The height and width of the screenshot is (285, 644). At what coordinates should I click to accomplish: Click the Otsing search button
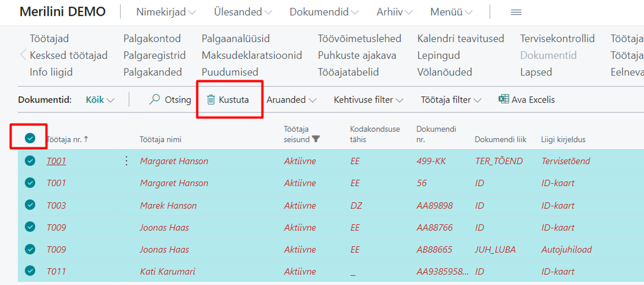(170, 100)
